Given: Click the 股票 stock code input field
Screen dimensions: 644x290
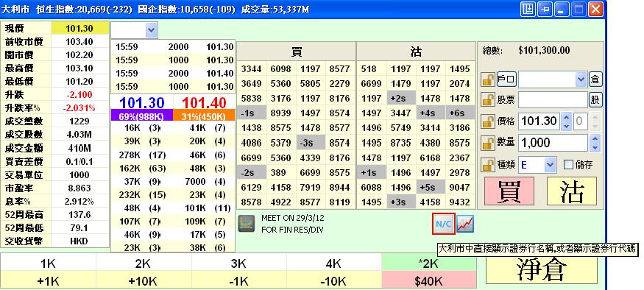Looking at the screenshot, I should tap(553, 99).
